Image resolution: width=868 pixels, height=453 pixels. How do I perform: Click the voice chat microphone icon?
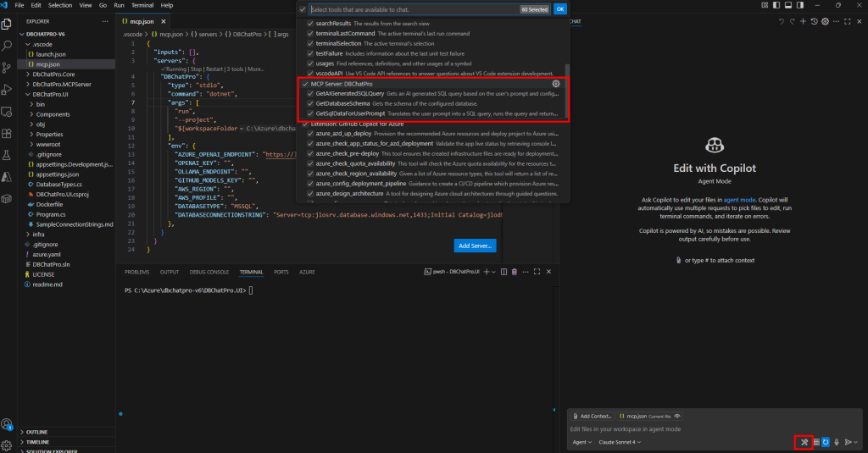tap(837, 442)
